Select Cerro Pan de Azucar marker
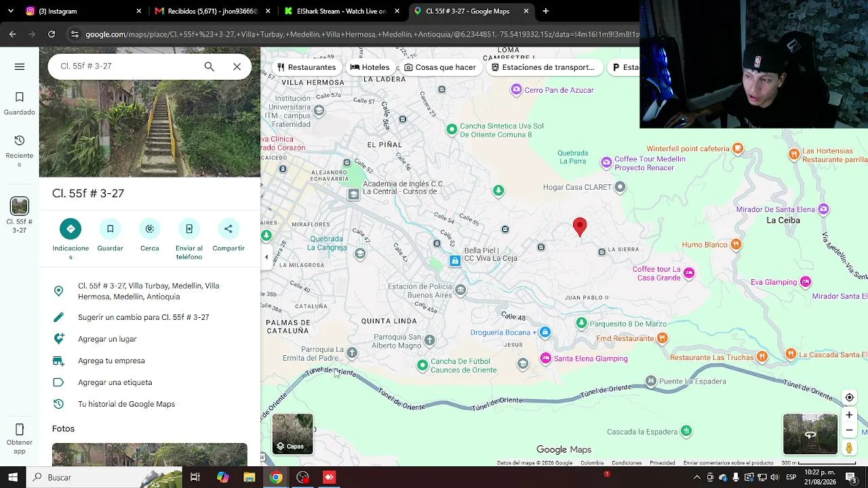 point(517,89)
